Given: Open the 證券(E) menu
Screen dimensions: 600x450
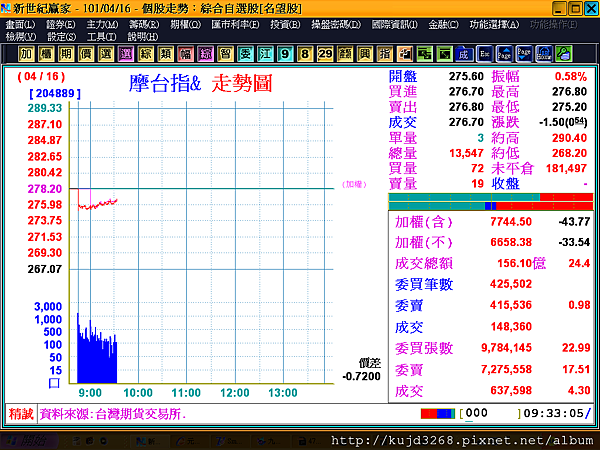Looking at the screenshot, I should point(60,25).
